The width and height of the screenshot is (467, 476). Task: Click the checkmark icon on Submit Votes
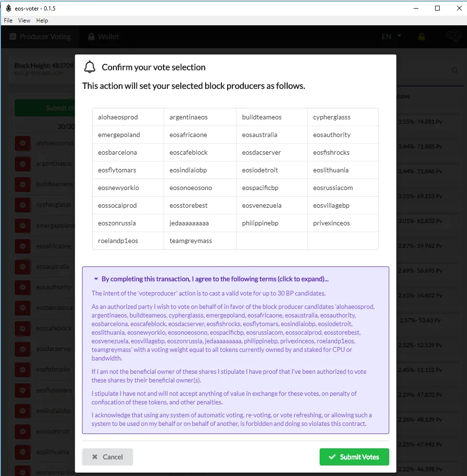332,456
